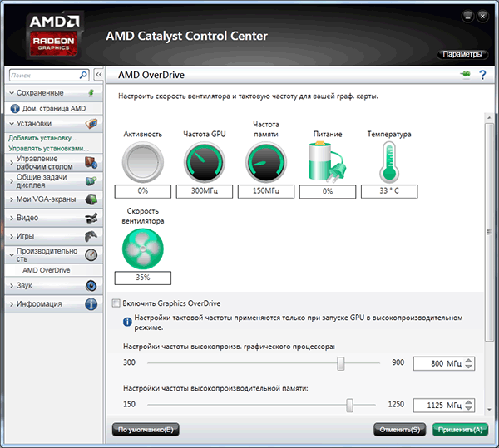
Task: Expand the Видео section
Action: coord(12,218)
